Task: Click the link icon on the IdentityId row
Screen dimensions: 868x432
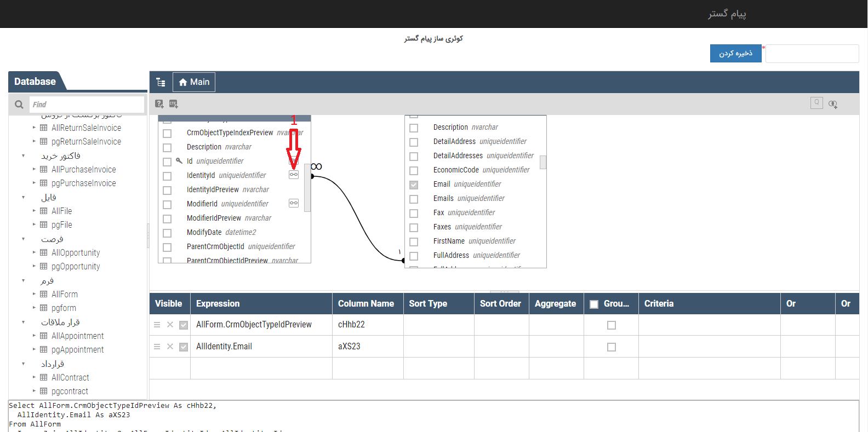Action: tap(294, 175)
